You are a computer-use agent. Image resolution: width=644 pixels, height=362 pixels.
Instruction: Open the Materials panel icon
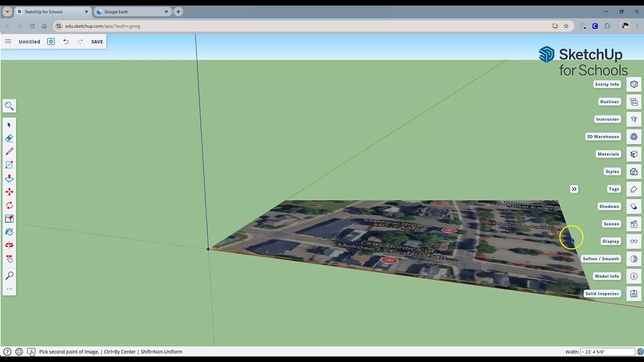point(634,154)
